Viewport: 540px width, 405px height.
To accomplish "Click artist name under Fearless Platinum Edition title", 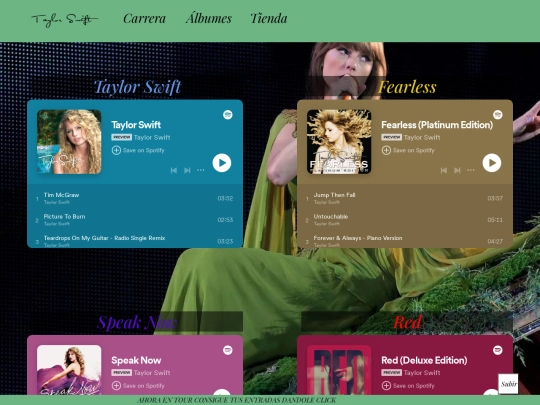I will point(422,137).
